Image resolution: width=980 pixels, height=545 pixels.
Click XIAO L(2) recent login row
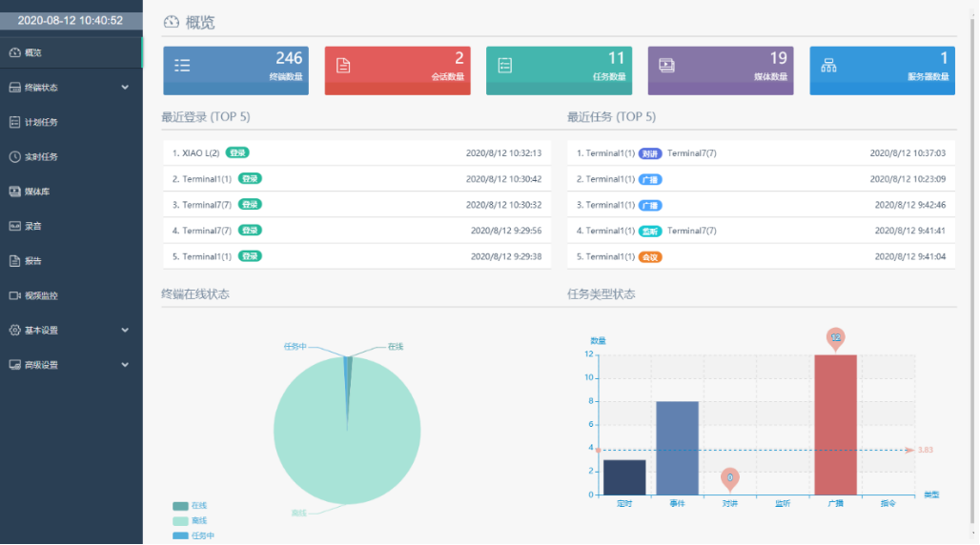pos(357,152)
